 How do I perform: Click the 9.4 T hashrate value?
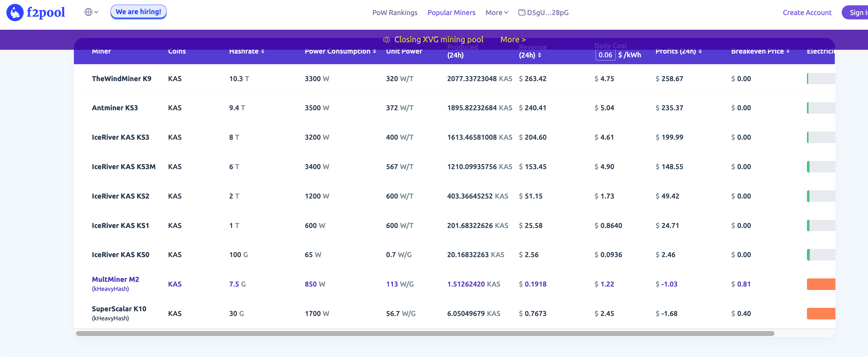coord(237,108)
